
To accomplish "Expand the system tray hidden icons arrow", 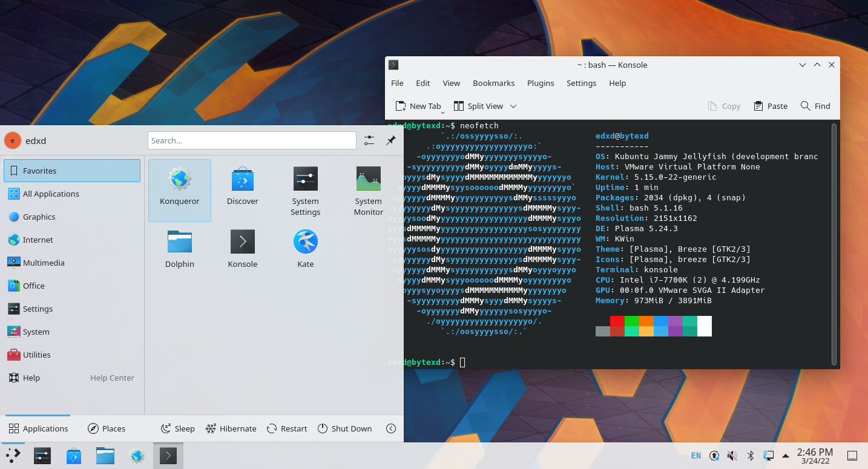I will coord(786,456).
